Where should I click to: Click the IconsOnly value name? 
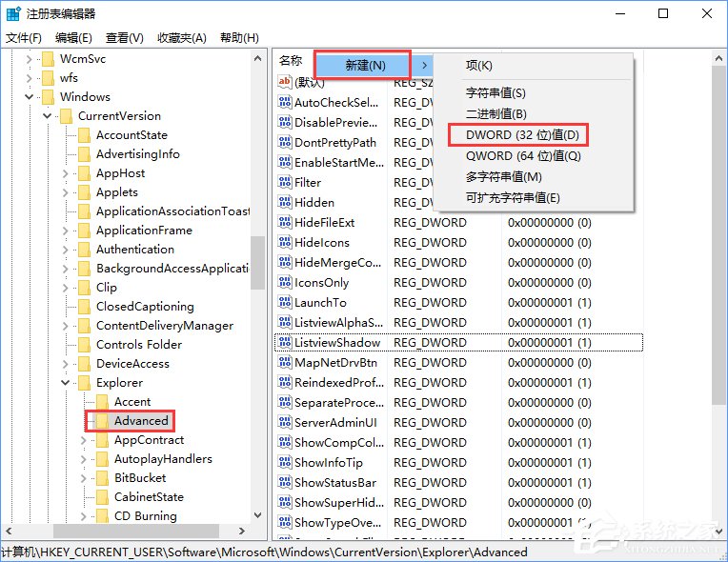[x=321, y=283]
